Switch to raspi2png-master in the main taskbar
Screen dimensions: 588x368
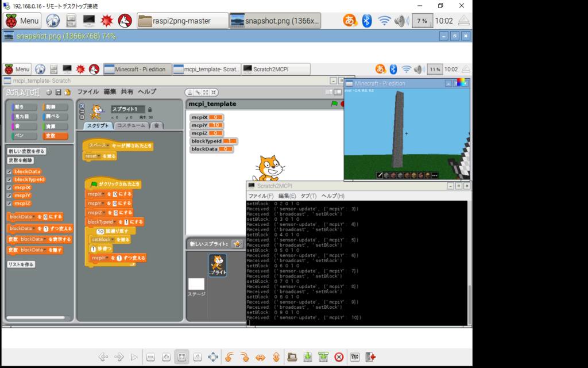[x=183, y=21]
